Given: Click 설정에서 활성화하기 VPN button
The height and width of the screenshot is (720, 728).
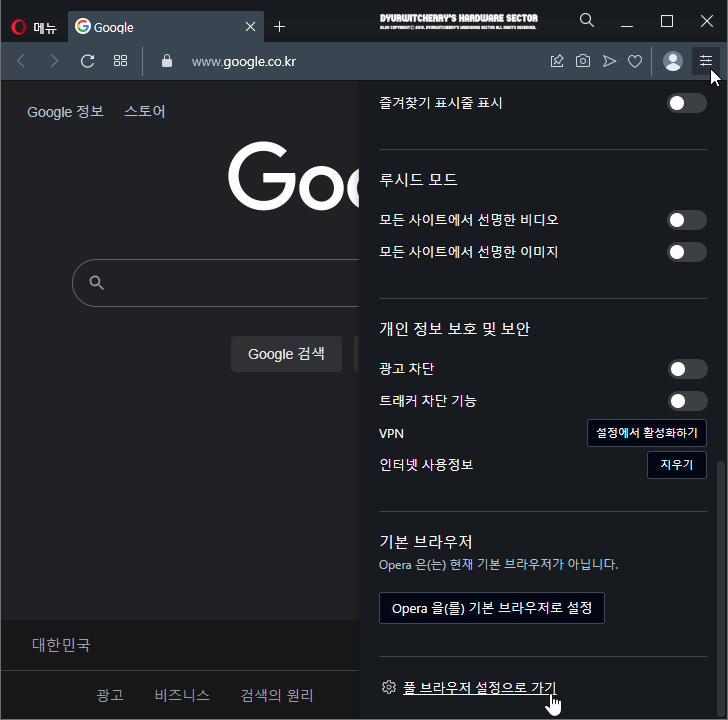Looking at the screenshot, I should (647, 433).
